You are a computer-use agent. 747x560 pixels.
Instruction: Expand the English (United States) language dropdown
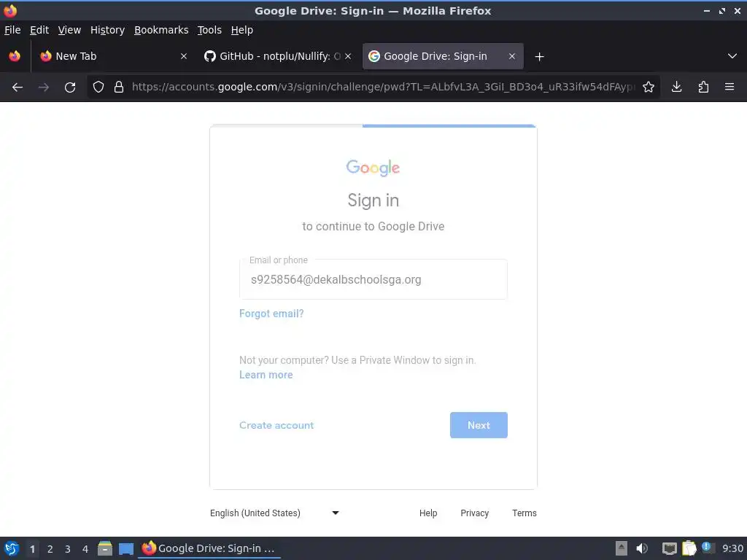pyautogui.click(x=275, y=513)
